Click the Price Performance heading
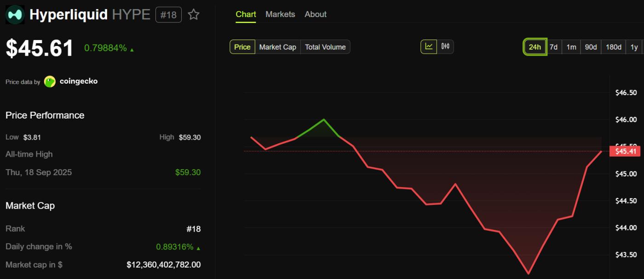 pos(45,115)
